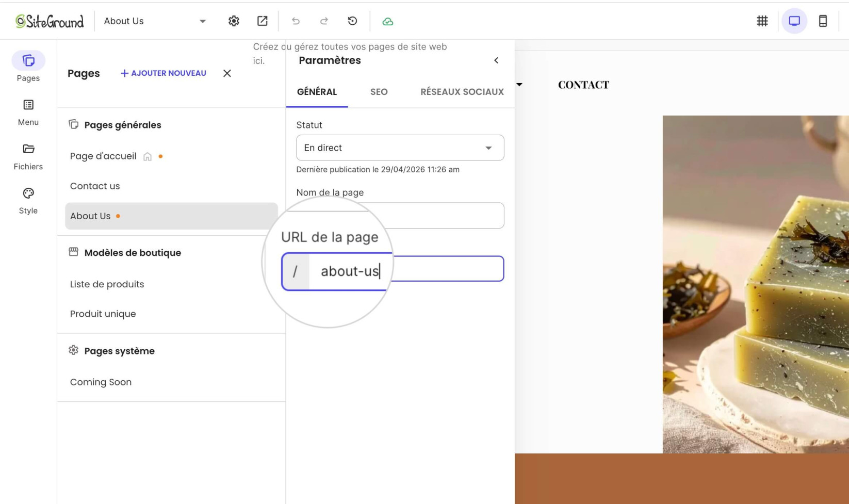This screenshot has height=504, width=849.
Task: Click the cloud saved status icon
Action: point(388,21)
